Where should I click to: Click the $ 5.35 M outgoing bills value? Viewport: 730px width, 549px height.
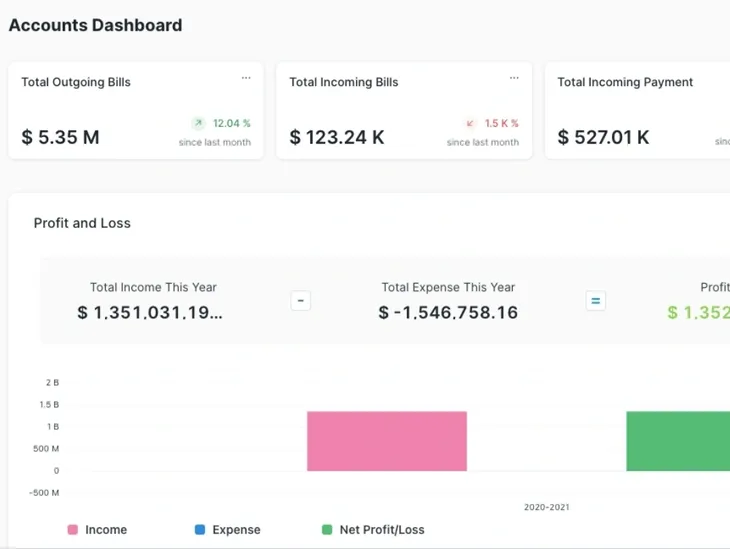(x=61, y=137)
